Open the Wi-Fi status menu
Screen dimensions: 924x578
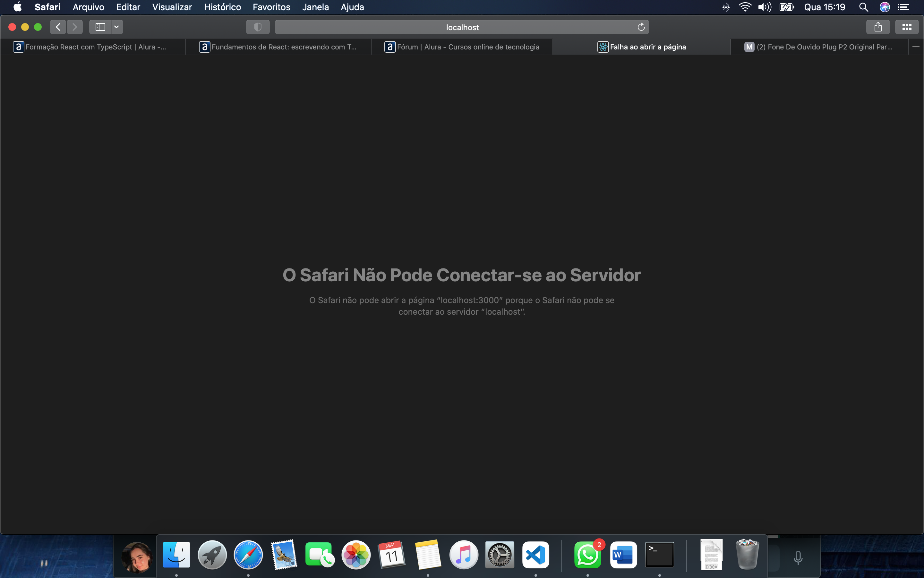[x=745, y=7]
